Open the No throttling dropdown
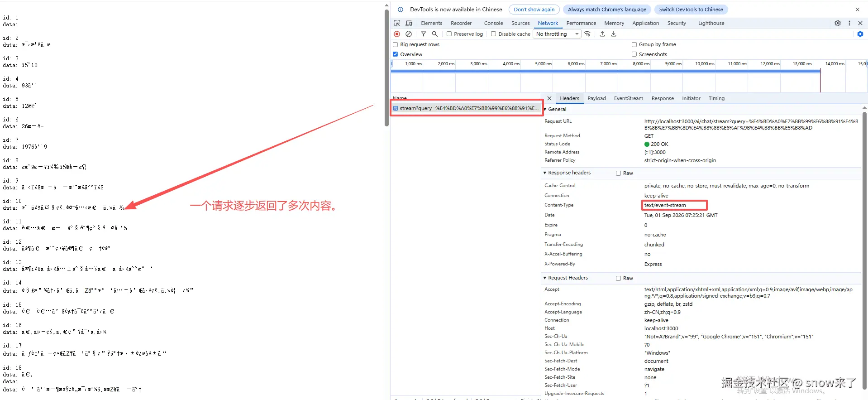The image size is (868, 400). click(557, 34)
